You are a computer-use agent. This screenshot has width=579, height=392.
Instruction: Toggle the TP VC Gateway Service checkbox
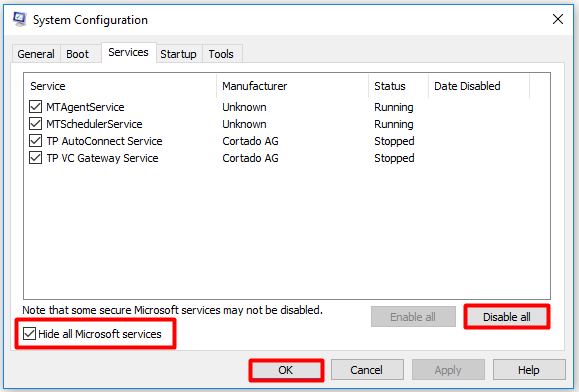coord(35,158)
